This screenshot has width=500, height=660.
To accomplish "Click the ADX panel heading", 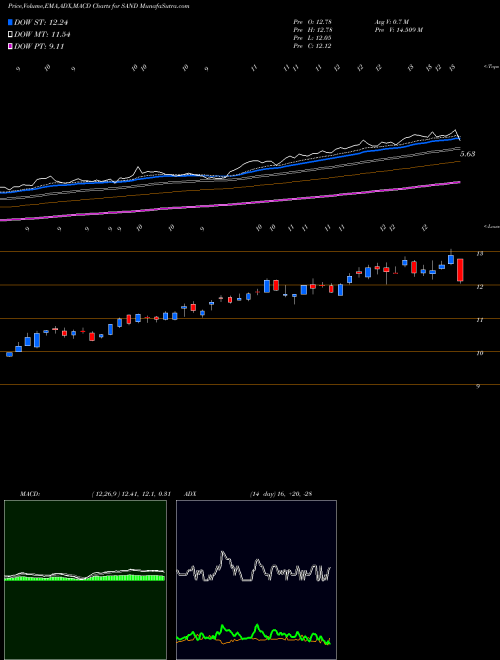I will coord(190,494).
